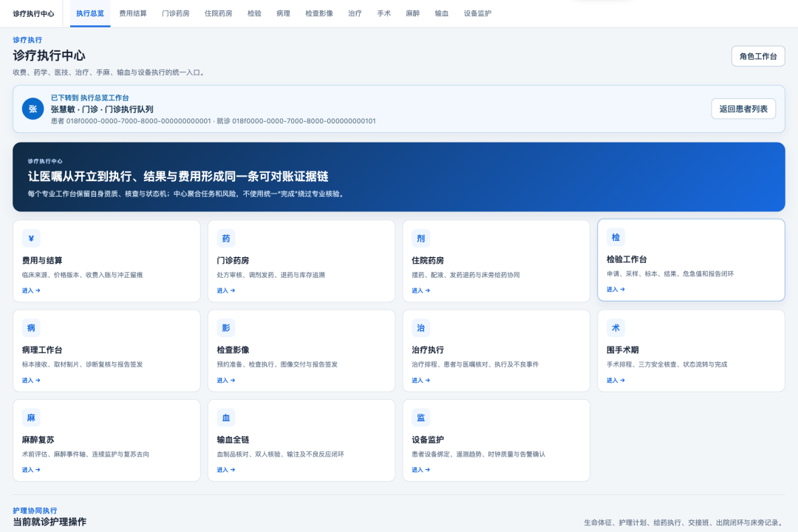Open the top 设备监护 tab
The height and width of the screenshot is (532, 798).
tap(477, 13)
